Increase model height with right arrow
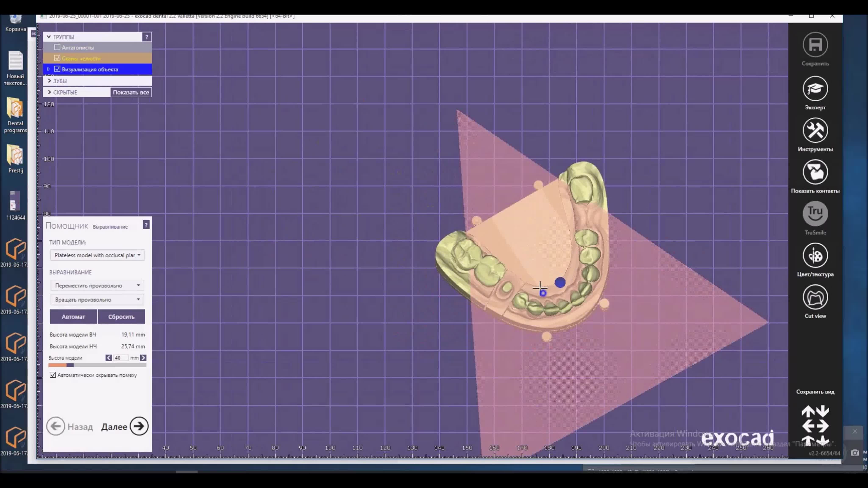The image size is (868, 488). click(x=143, y=358)
